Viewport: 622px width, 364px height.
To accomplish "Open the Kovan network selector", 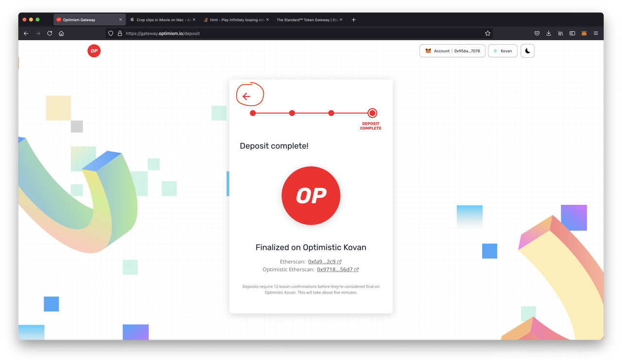I will (x=502, y=51).
